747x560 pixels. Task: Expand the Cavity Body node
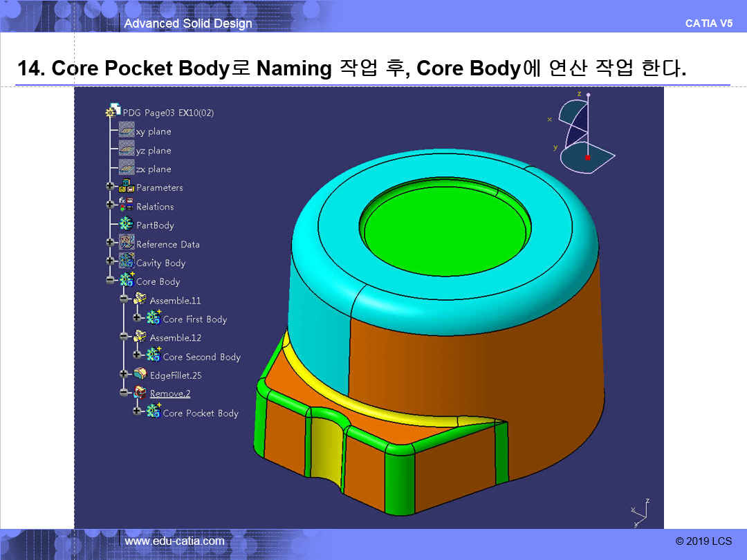click(110, 262)
